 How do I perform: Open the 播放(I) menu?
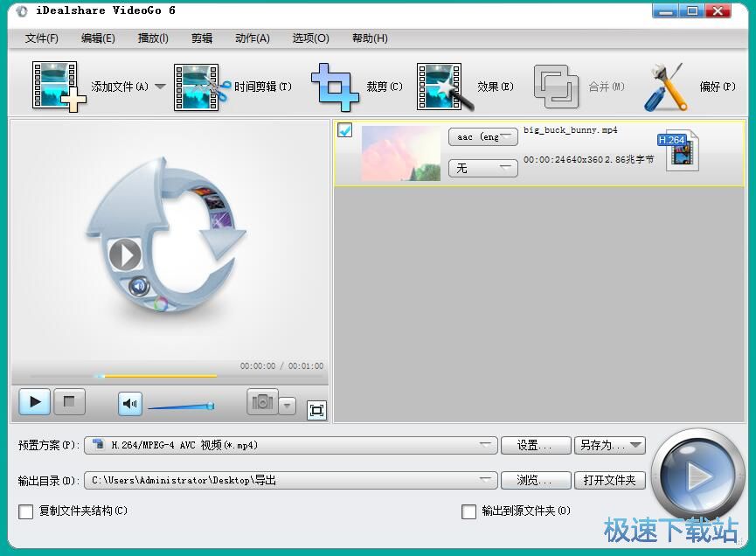point(153,38)
